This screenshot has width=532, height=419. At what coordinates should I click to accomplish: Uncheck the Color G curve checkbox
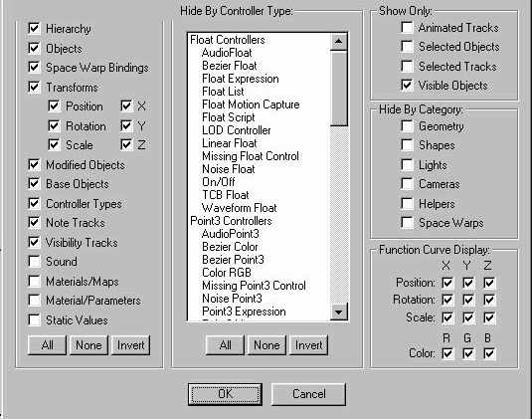[468, 353]
